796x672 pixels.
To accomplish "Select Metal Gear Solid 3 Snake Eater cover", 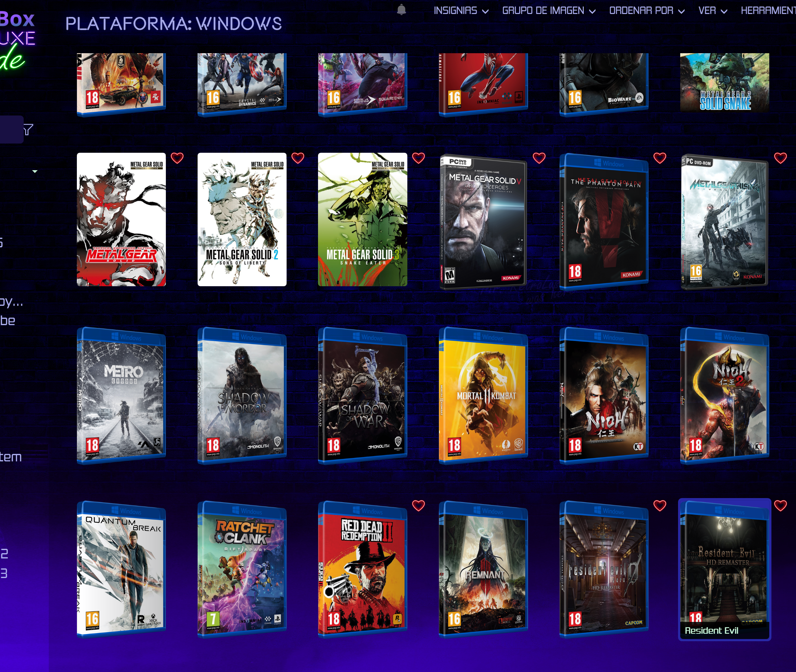I will click(x=363, y=219).
